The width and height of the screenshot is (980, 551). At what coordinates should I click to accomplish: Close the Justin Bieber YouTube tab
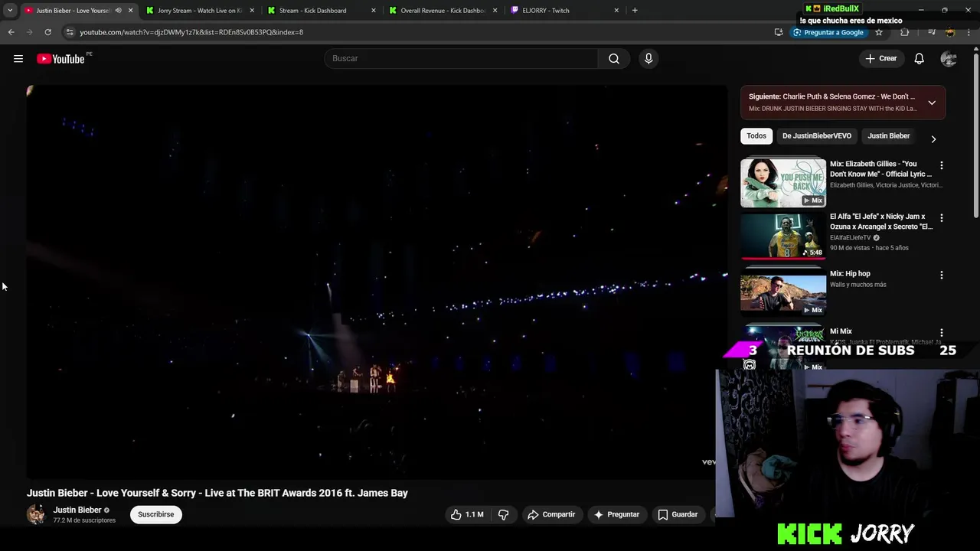pyautogui.click(x=131, y=11)
